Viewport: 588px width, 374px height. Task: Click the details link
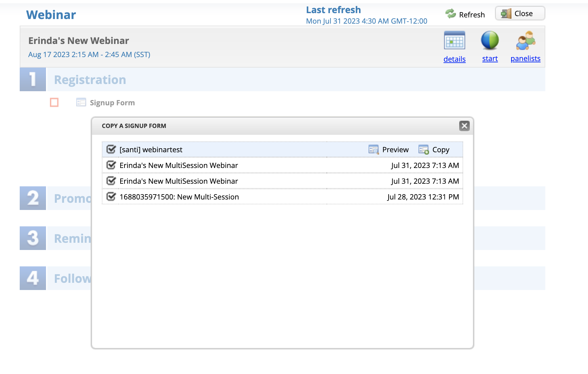pos(455,59)
